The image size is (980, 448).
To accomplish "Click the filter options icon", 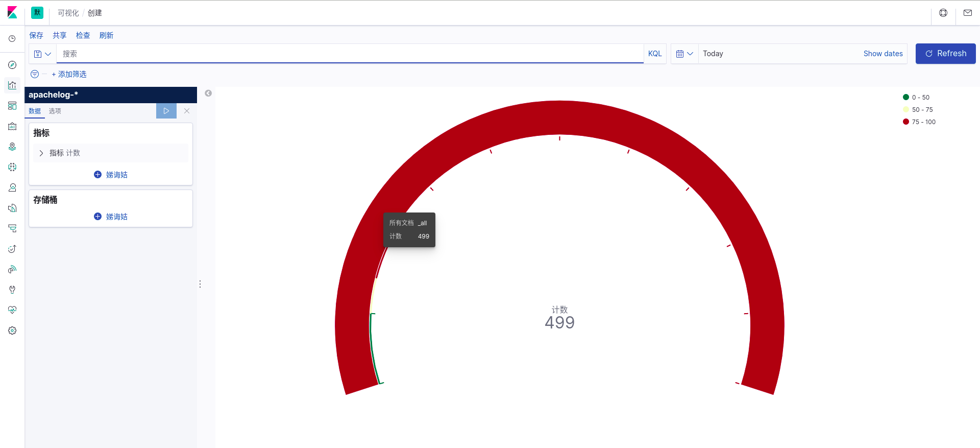I will [x=35, y=74].
